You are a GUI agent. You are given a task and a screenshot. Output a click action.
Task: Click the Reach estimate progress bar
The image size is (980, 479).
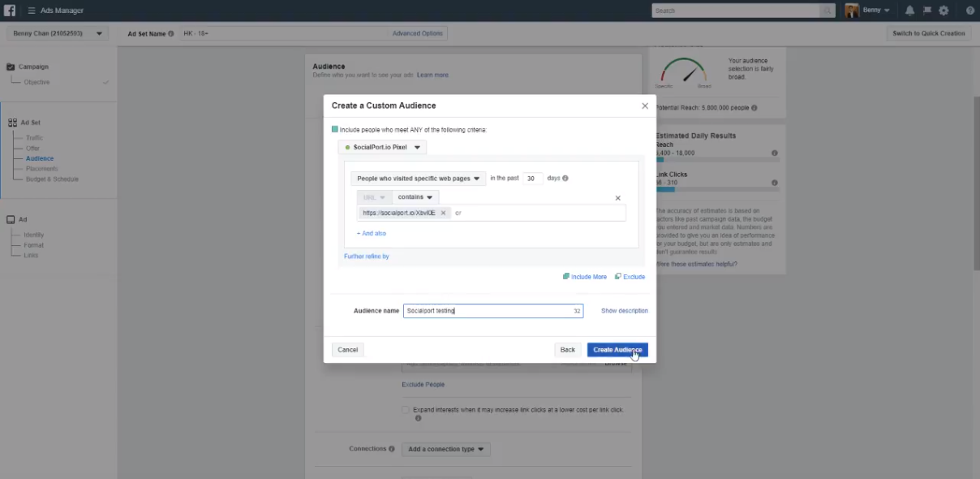716,160
